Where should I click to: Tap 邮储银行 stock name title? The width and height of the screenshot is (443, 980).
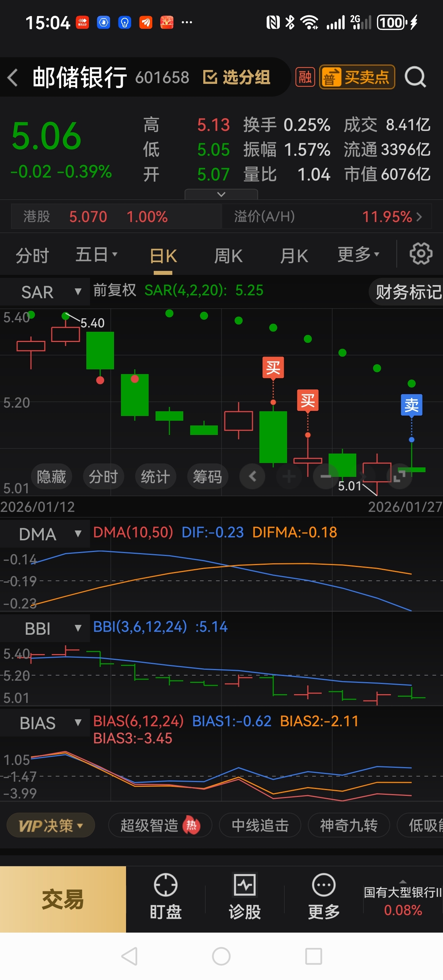pyautogui.click(x=80, y=77)
